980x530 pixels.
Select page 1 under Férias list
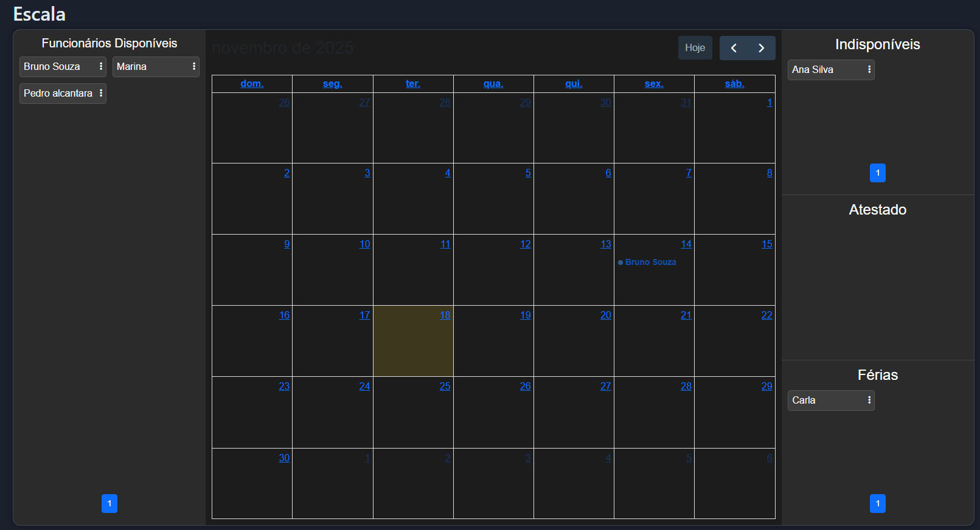(877, 503)
